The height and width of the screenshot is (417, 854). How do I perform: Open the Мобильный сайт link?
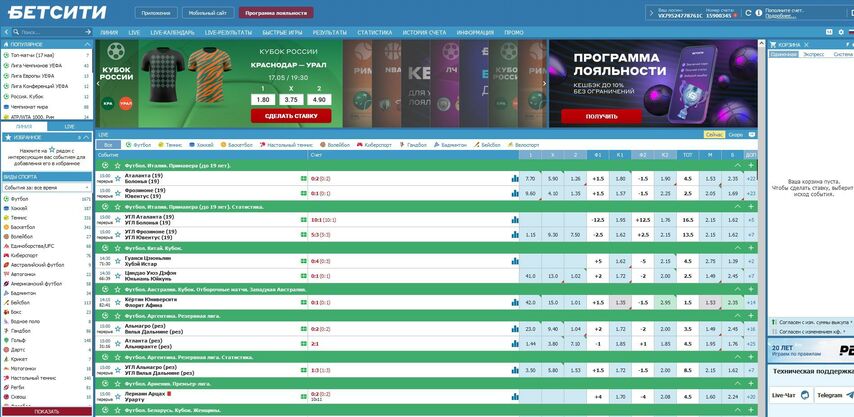(x=208, y=13)
